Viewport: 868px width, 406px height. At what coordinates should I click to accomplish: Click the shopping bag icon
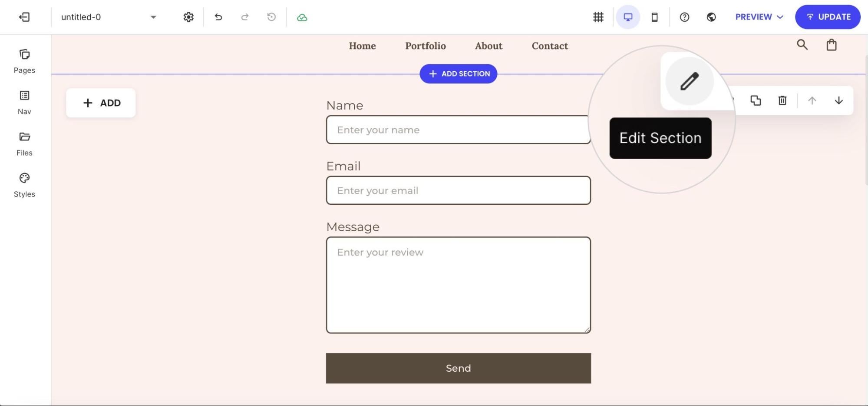pyautogui.click(x=831, y=45)
